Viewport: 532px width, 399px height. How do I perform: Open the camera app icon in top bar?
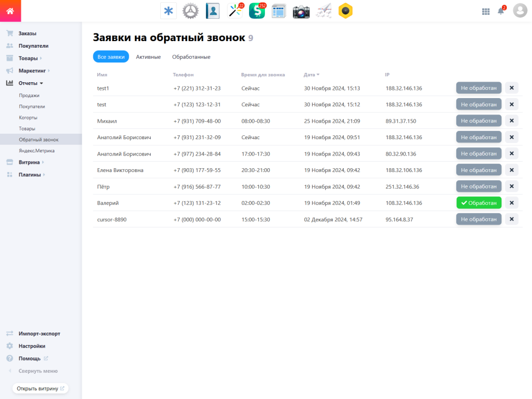click(301, 11)
